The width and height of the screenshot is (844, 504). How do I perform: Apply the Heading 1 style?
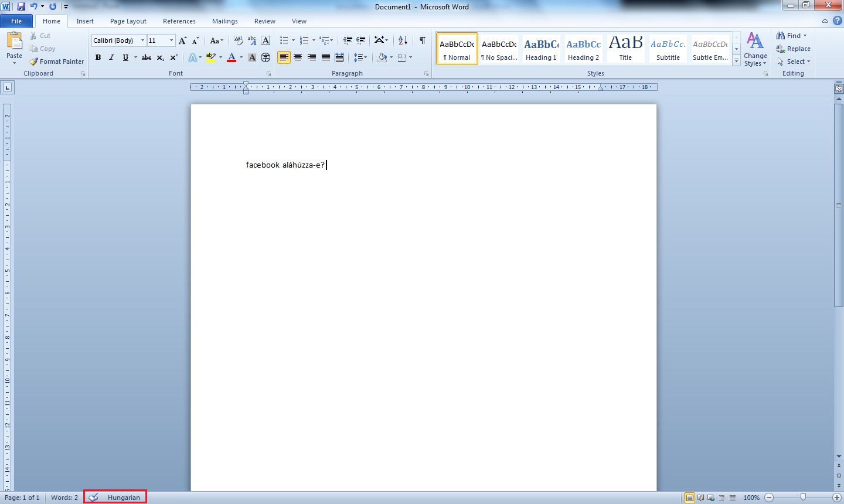click(541, 48)
